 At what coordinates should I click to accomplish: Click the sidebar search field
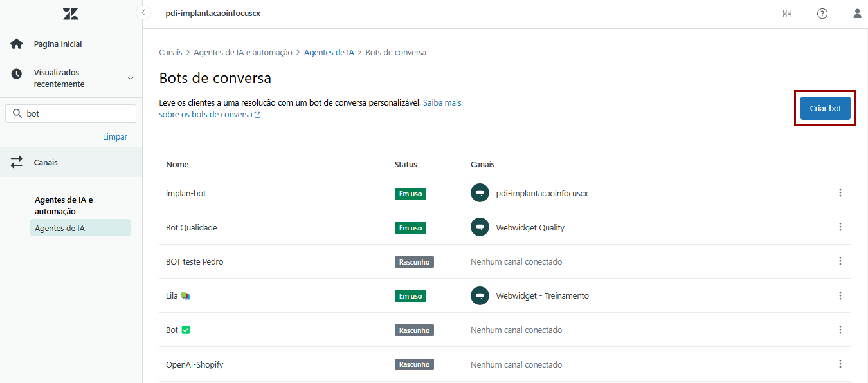(77, 113)
